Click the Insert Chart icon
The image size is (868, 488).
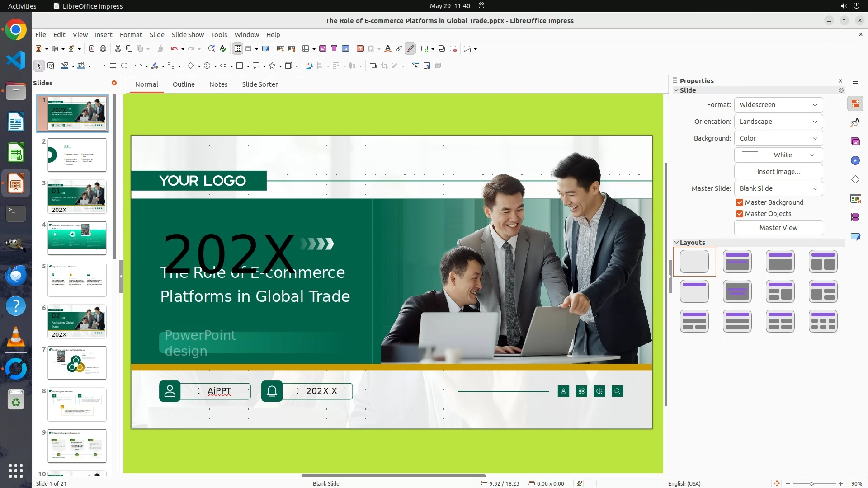[345, 49]
